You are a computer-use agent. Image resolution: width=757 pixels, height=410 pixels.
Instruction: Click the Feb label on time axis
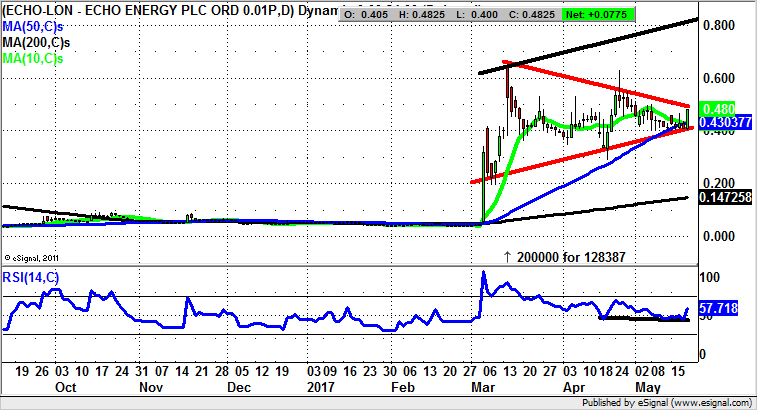[402, 386]
